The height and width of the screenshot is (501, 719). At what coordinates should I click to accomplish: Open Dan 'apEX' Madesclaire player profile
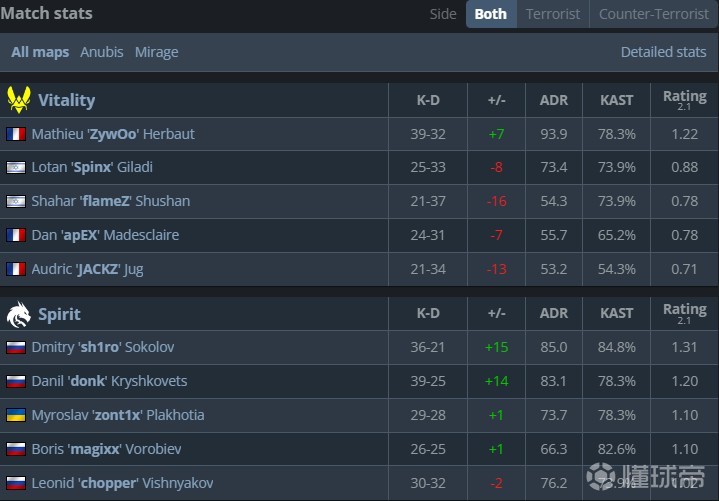(x=105, y=235)
